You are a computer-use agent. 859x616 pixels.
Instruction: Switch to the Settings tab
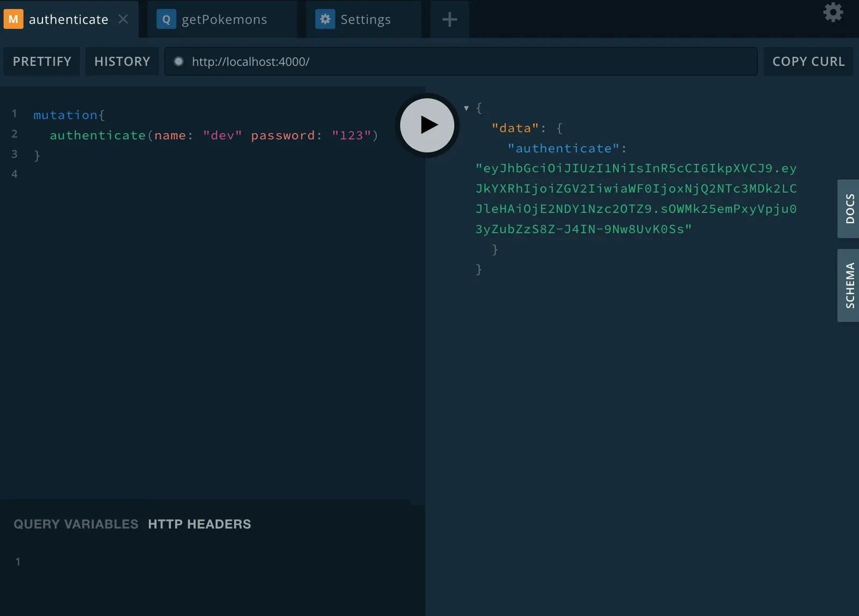tap(364, 19)
